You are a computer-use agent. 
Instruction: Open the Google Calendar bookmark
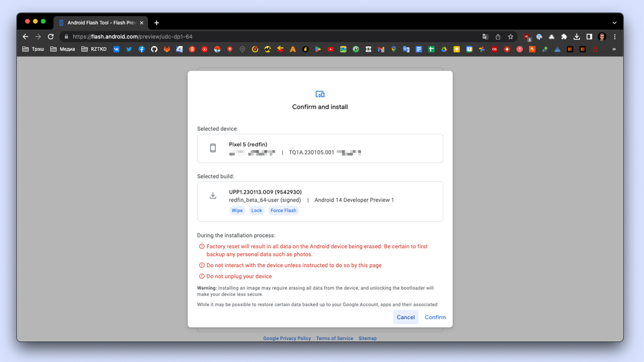(x=469, y=49)
